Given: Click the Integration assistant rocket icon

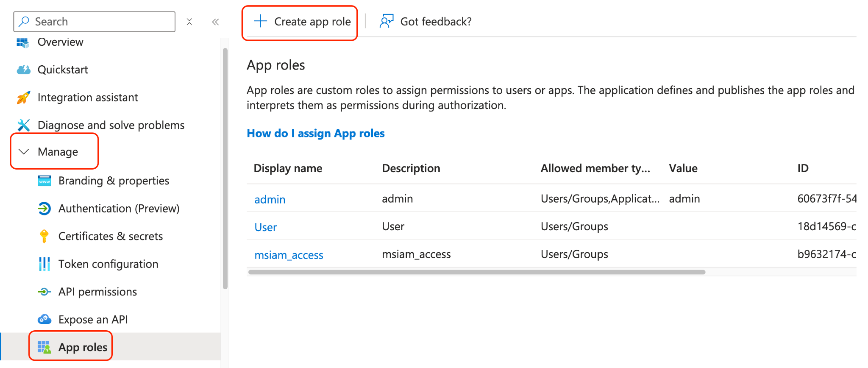Looking at the screenshot, I should point(23,98).
